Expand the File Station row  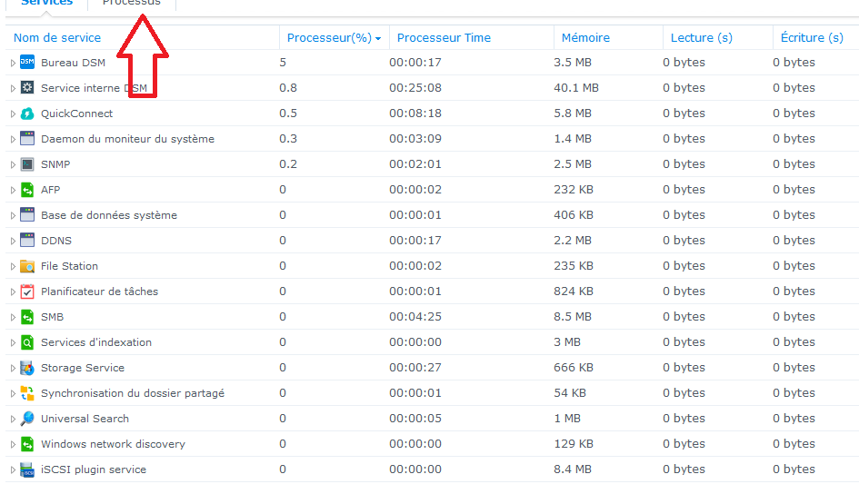[x=13, y=266]
